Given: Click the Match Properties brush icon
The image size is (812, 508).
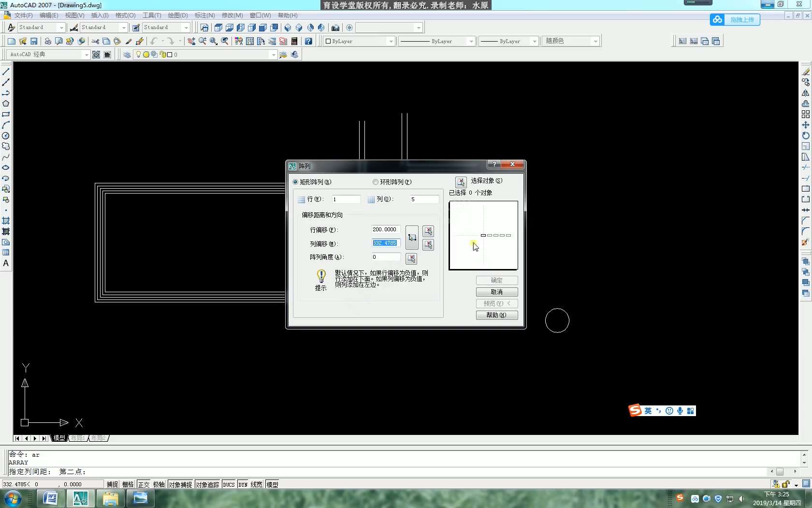Looking at the screenshot, I should click(x=128, y=41).
